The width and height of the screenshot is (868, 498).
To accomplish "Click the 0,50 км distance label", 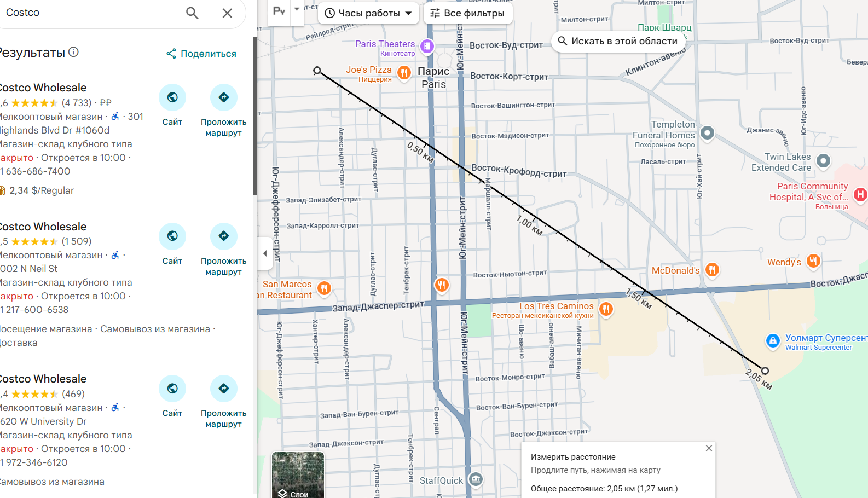I will 420,152.
